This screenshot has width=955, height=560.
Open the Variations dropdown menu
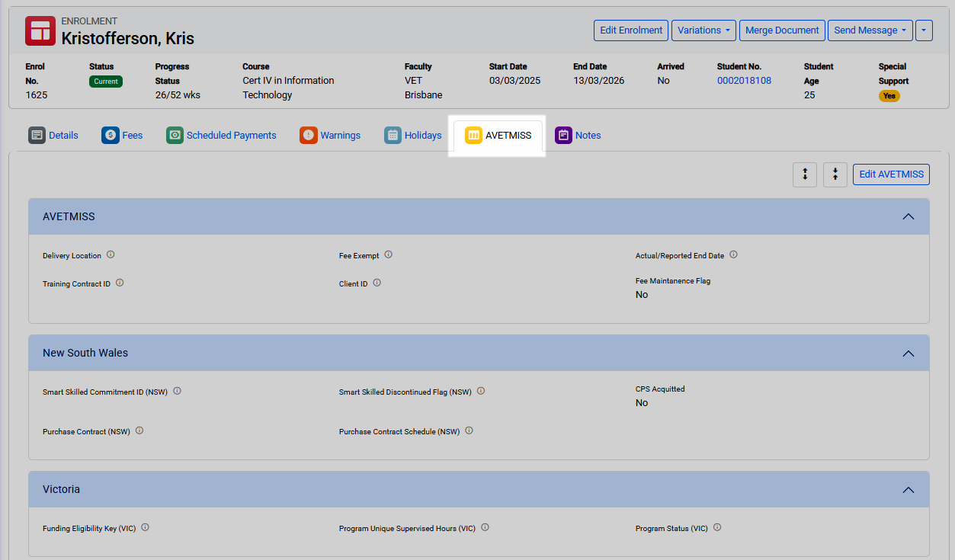coord(703,30)
